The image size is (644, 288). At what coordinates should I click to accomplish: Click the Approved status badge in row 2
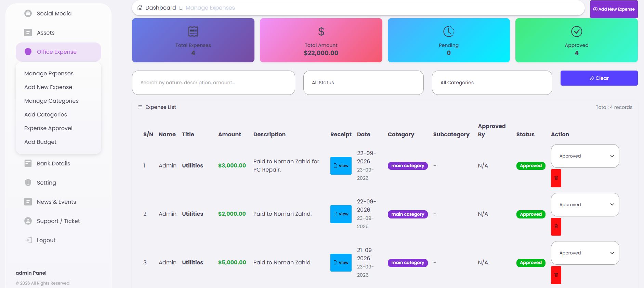coord(531,214)
